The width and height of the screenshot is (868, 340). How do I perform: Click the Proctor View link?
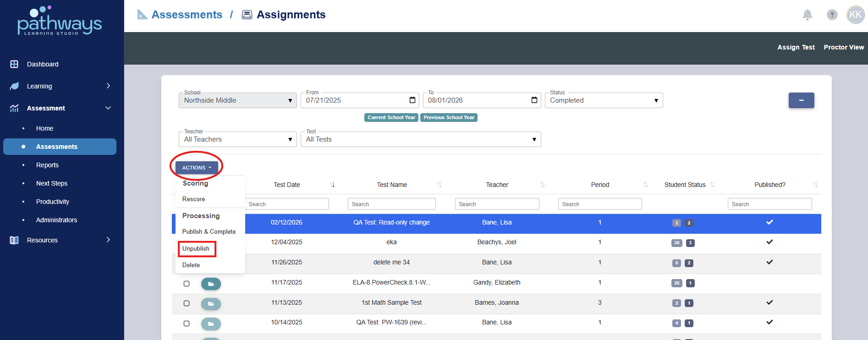pos(844,47)
